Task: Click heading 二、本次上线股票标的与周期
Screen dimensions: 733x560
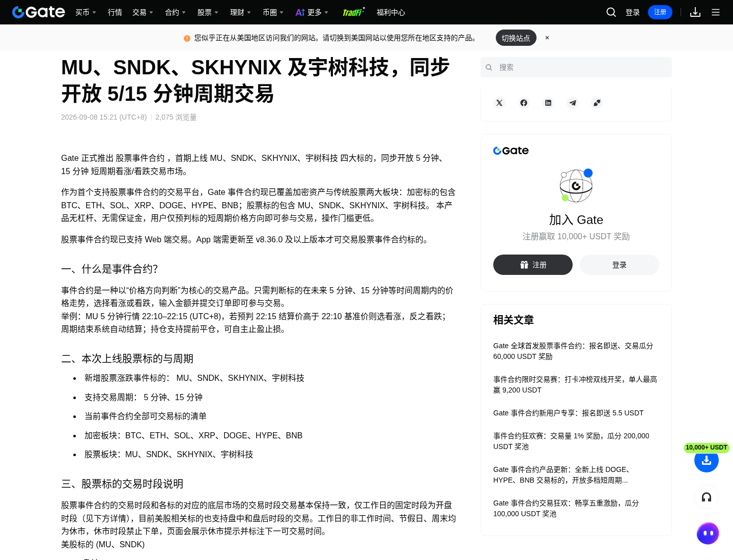Action: [127, 358]
